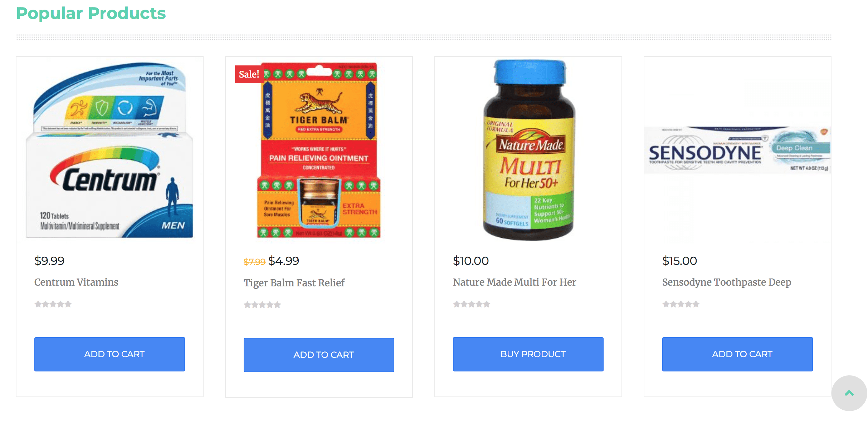
Task: Click the star rating under Centrum Vitamins
Action: pyautogui.click(x=53, y=304)
